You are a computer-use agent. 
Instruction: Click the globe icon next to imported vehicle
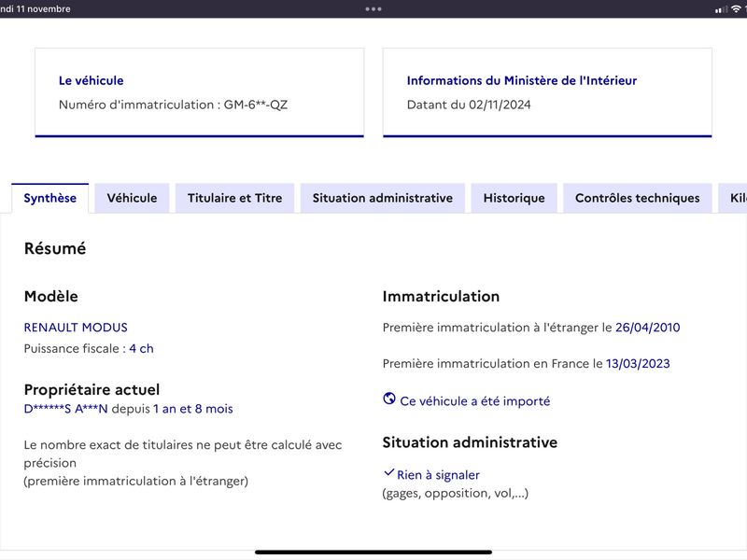coord(389,399)
